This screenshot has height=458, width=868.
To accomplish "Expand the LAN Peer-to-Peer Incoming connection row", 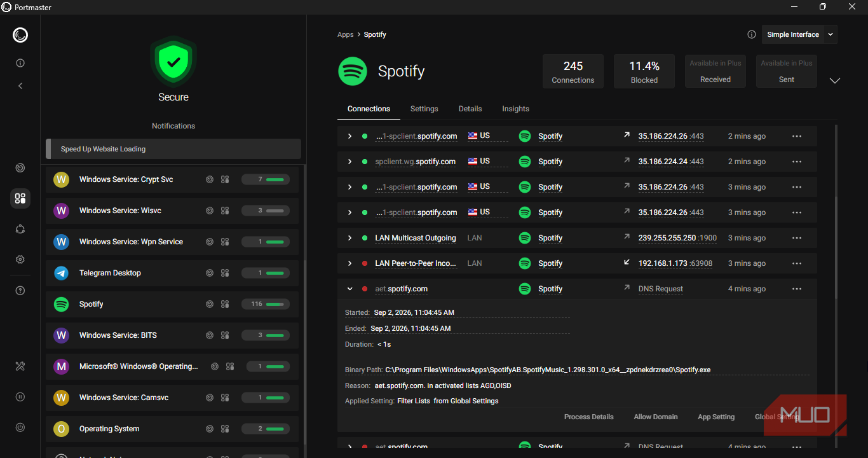I will [349, 263].
